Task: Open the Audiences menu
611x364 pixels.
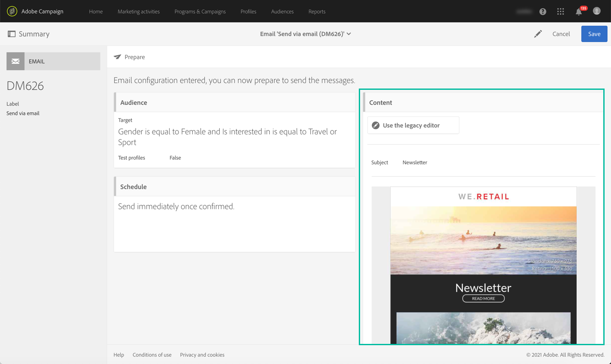Action: 282,12
